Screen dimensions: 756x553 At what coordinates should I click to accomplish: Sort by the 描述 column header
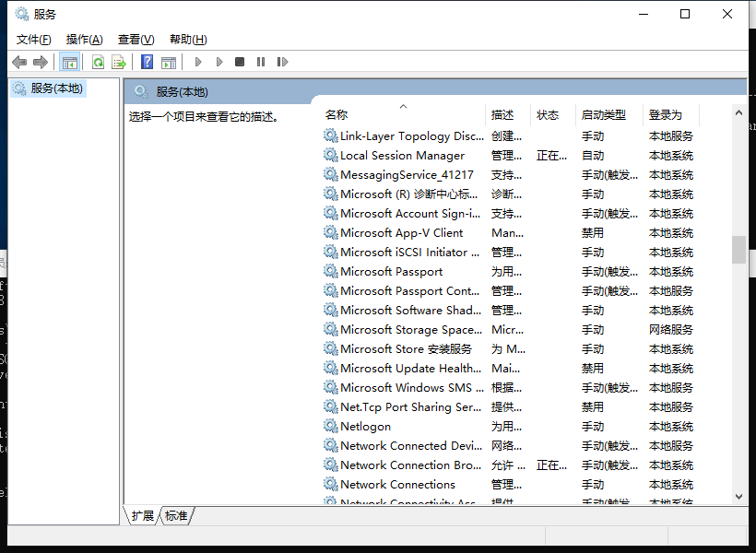coord(508,114)
